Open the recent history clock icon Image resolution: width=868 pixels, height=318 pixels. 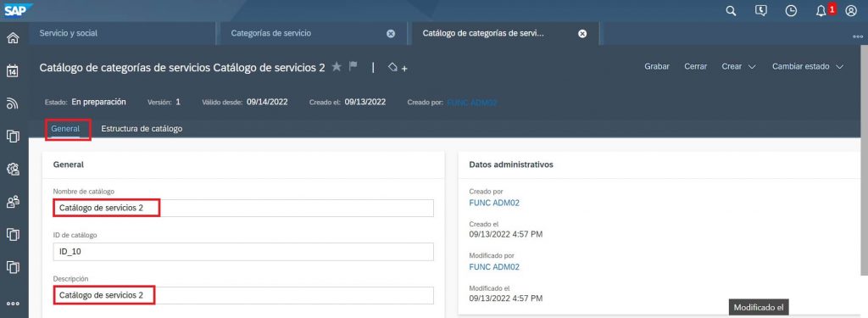[x=791, y=11]
